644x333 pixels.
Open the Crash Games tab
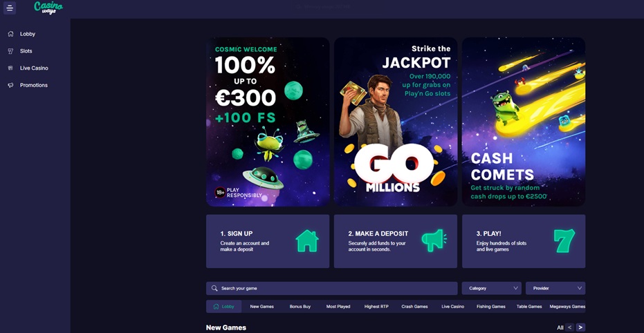coord(414,306)
